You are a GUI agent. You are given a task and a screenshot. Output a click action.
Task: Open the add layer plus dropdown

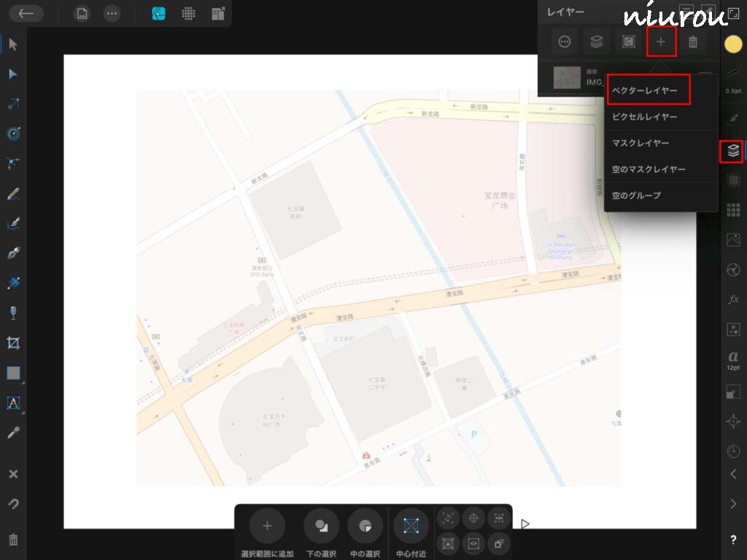click(661, 42)
